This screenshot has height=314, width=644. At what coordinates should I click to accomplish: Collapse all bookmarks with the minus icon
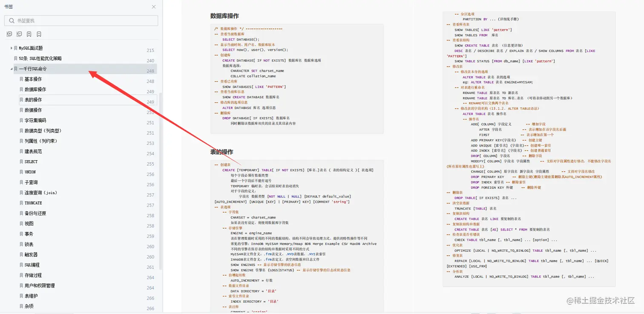point(19,34)
